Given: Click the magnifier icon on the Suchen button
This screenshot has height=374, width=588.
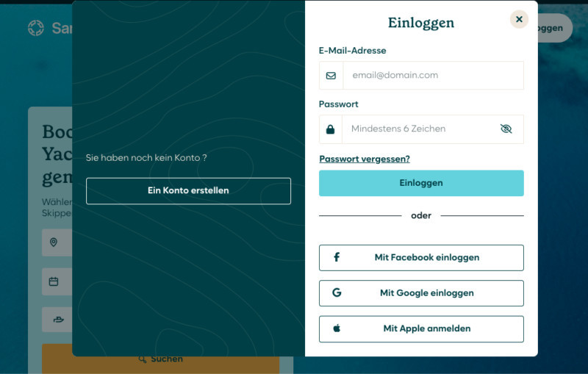Looking at the screenshot, I should 143,359.
